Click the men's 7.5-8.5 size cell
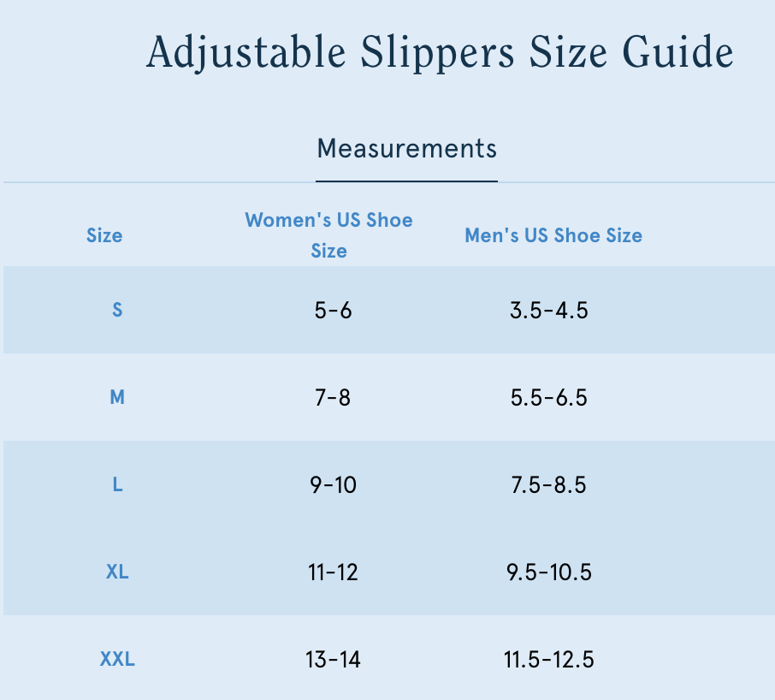This screenshot has width=775, height=700. (549, 485)
